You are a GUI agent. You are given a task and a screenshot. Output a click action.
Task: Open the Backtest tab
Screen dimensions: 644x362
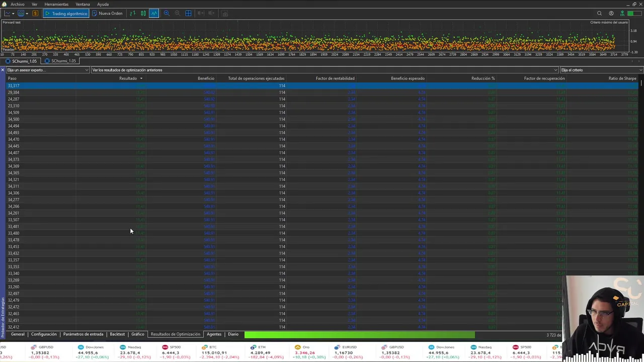tap(117, 334)
